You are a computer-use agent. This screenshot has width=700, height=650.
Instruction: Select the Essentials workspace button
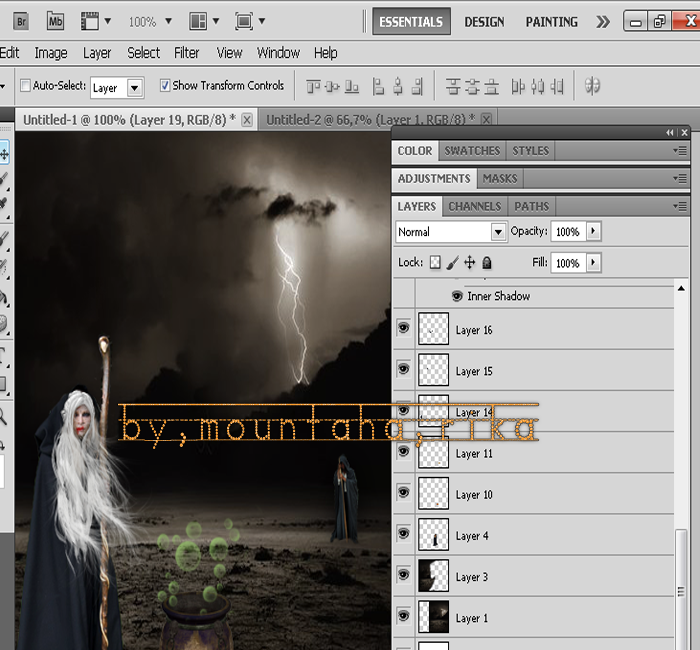(x=411, y=21)
